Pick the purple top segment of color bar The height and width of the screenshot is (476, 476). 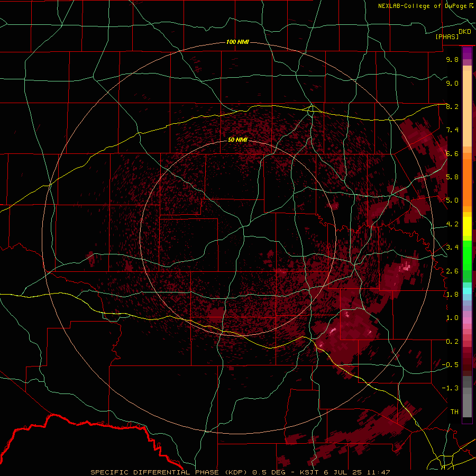(467, 53)
